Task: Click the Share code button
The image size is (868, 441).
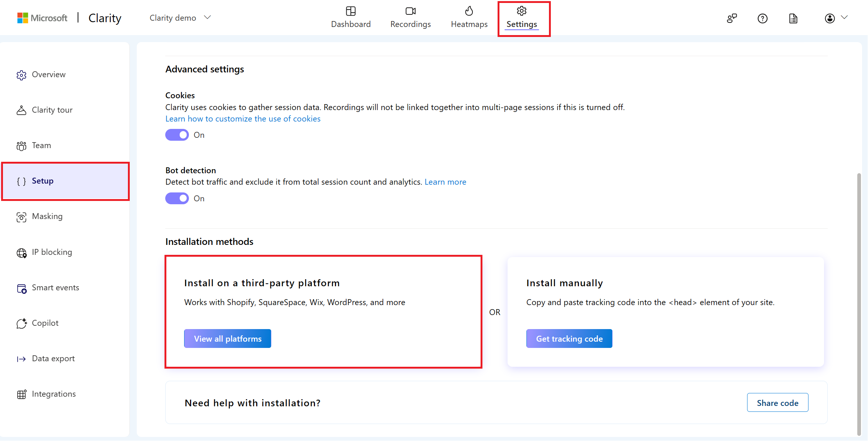Action: pos(778,403)
